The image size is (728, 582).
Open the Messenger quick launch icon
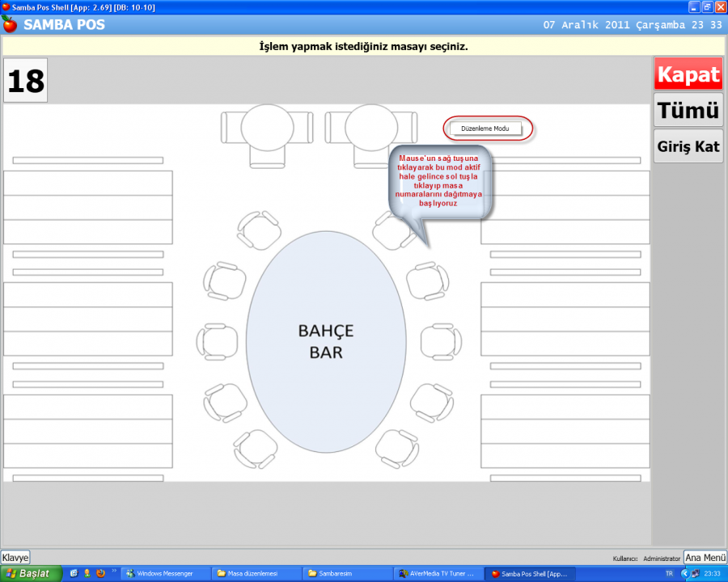pos(87,574)
